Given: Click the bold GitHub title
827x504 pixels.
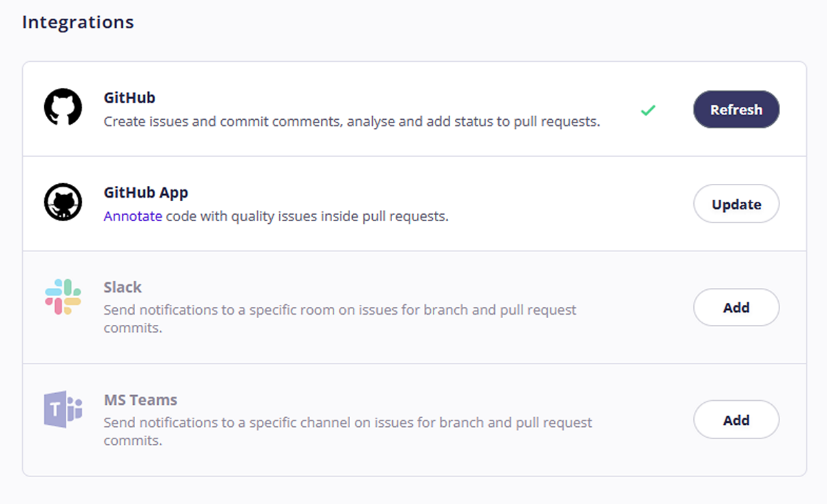Looking at the screenshot, I should tap(130, 98).
